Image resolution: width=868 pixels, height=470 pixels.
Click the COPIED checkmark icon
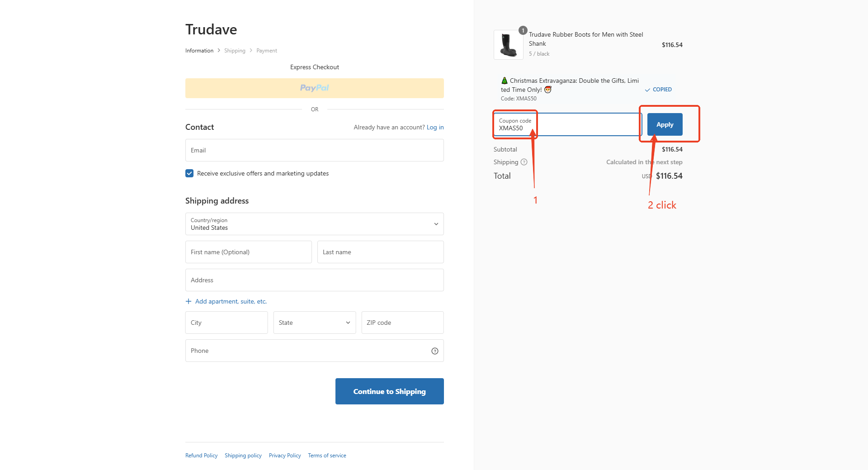point(647,90)
